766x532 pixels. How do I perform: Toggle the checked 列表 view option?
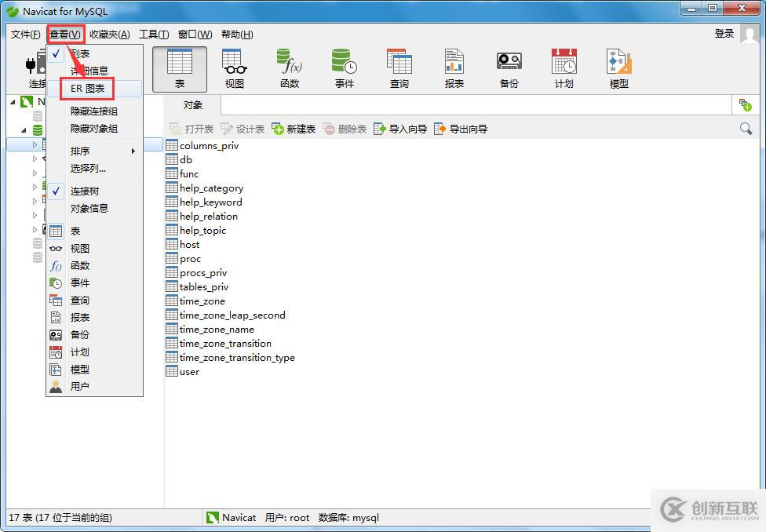point(95,53)
